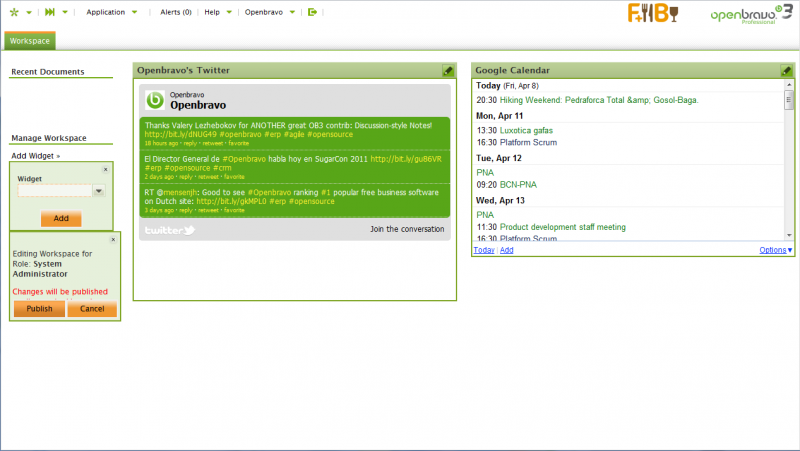The width and height of the screenshot is (800, 451).
Task: Open the Alerts (0) item
Action: tap(175, 12)
